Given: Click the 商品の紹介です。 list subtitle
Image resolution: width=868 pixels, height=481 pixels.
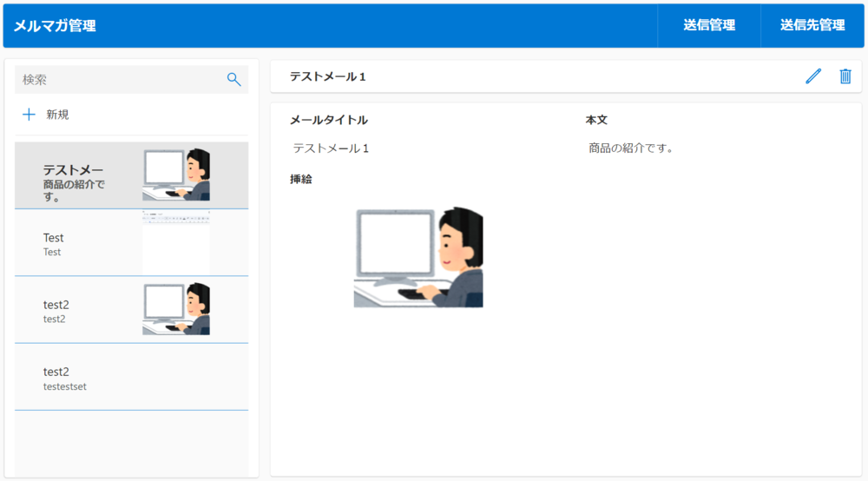Looking at the screenshot, I should point(74,190).
